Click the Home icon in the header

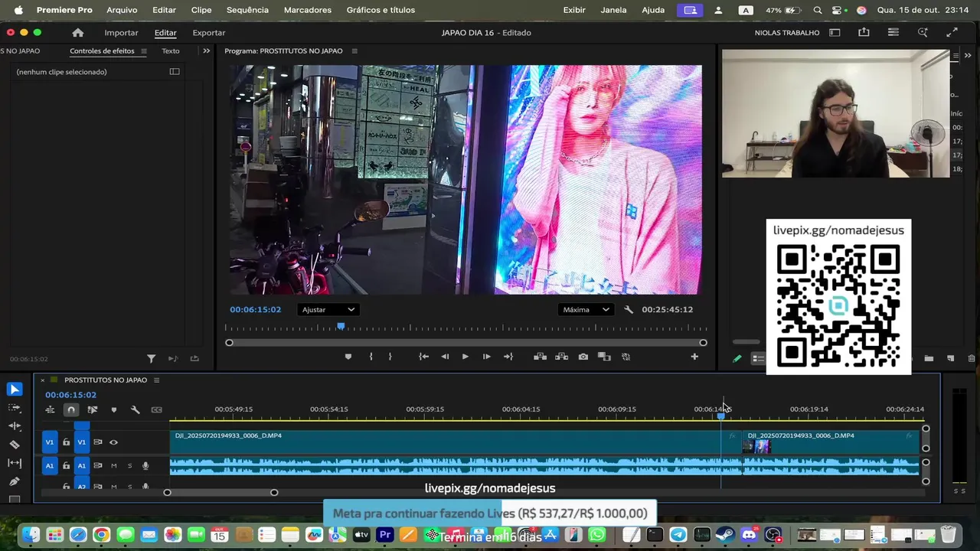click(x=77, y=33)
